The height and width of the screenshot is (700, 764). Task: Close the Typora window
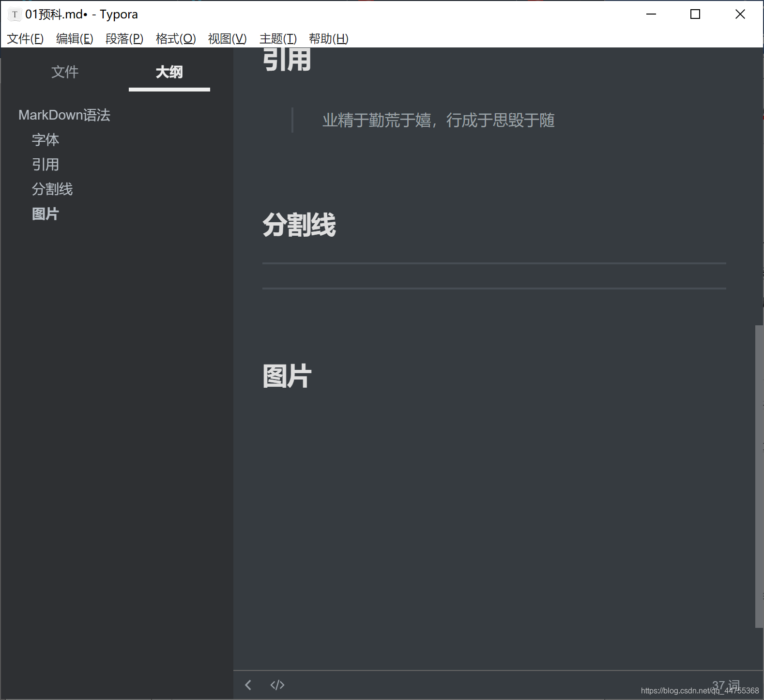740,15
